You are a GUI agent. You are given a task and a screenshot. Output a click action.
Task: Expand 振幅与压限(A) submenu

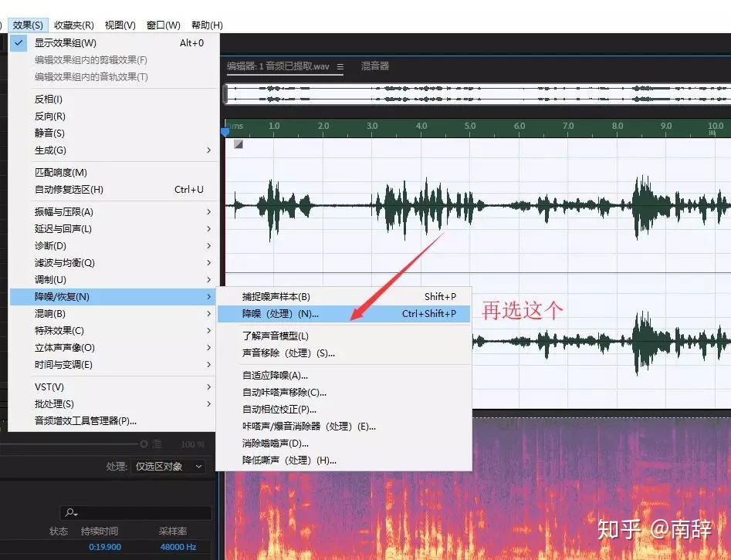pos(113,212)
